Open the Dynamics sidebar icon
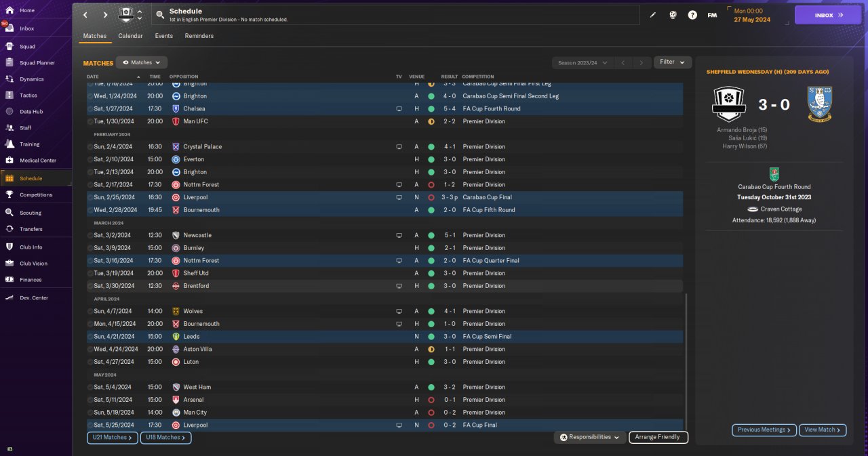This screenshot has height=456, width=868. click(9, 79)
